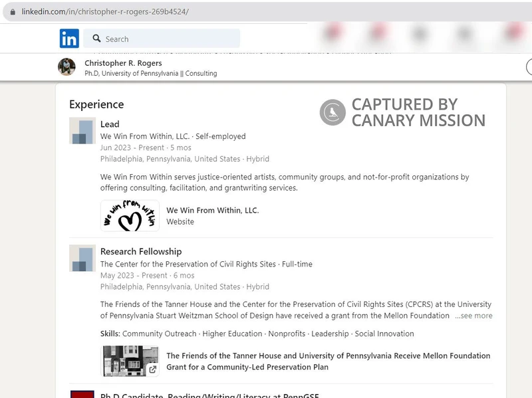Screen dimensions: 532x398
Task: Click the We Win From Within, LLC. Website link
Action: coord(213,216)
